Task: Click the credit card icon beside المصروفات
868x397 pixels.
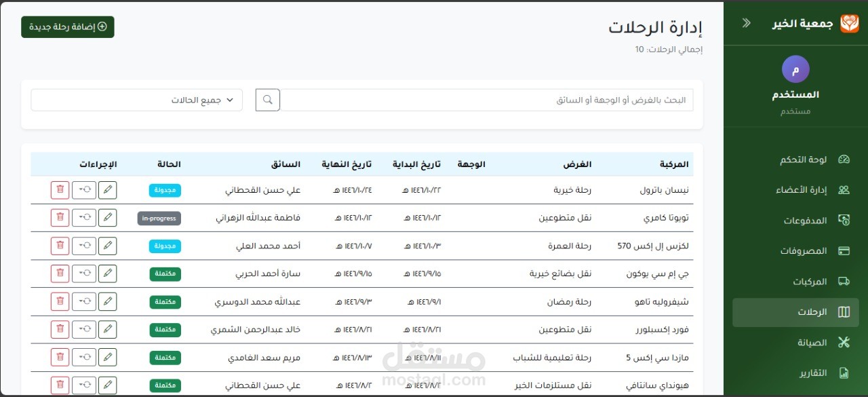Action: (844, 251)
